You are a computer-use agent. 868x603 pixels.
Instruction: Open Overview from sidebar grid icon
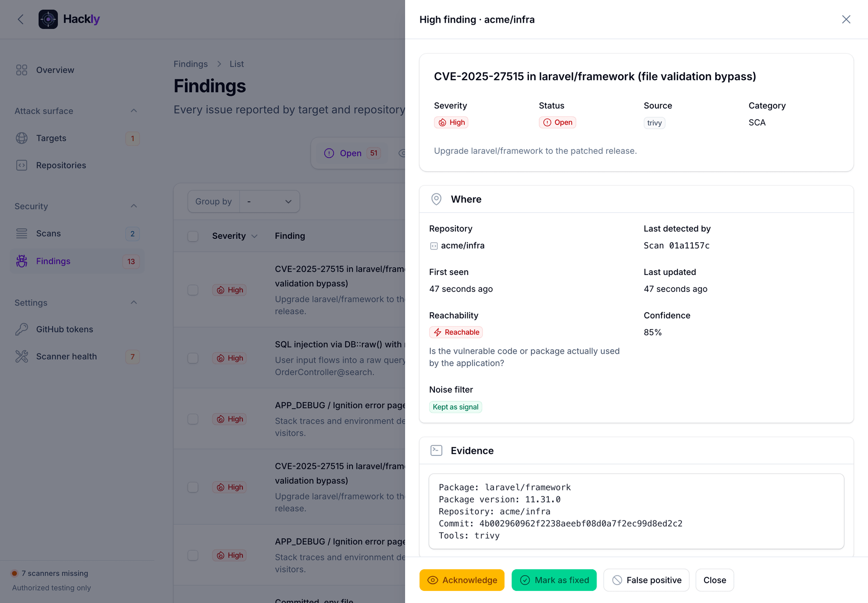pyautogui.click(x=22, y=70)
